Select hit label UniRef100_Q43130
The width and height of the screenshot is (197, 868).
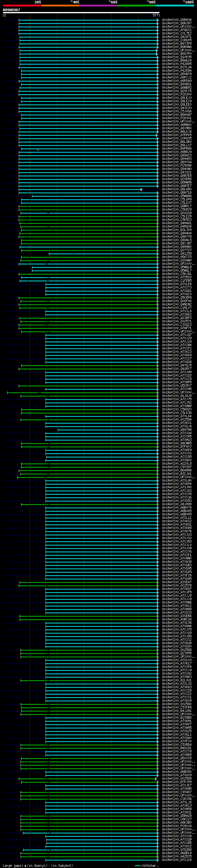point(177,108)
